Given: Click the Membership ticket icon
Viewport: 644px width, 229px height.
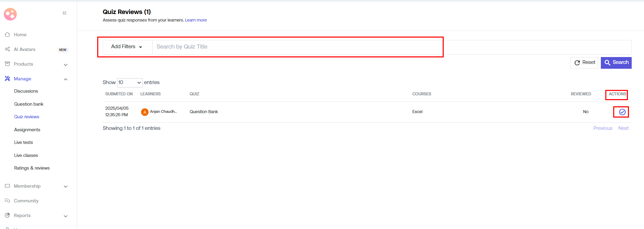Looking at the screenshot, I should [7, 186].
